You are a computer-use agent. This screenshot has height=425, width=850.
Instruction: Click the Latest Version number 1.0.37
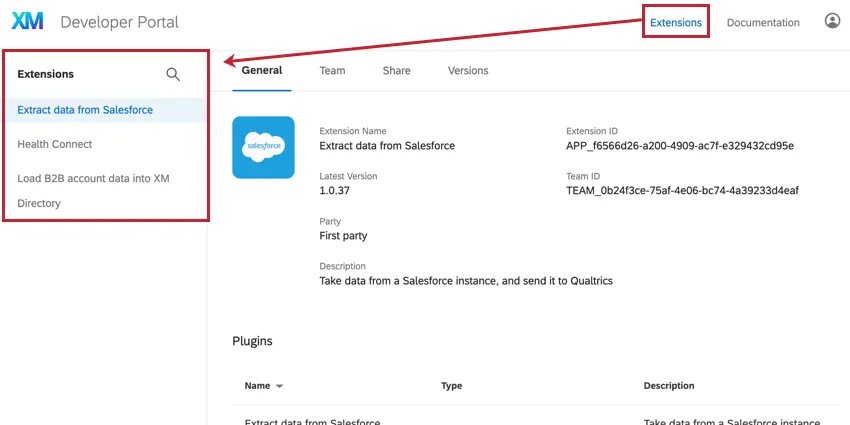(x=336, y=190)
